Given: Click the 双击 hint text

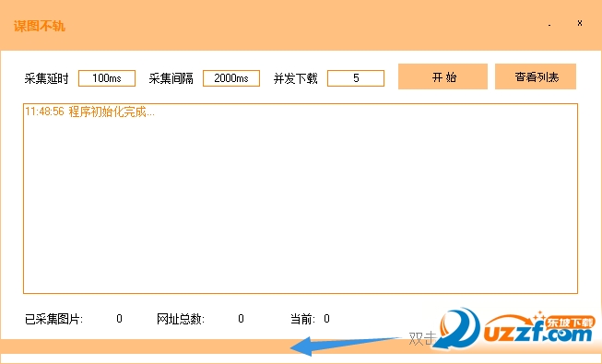Looking at the screenshot, I should [x=422, y=338].
